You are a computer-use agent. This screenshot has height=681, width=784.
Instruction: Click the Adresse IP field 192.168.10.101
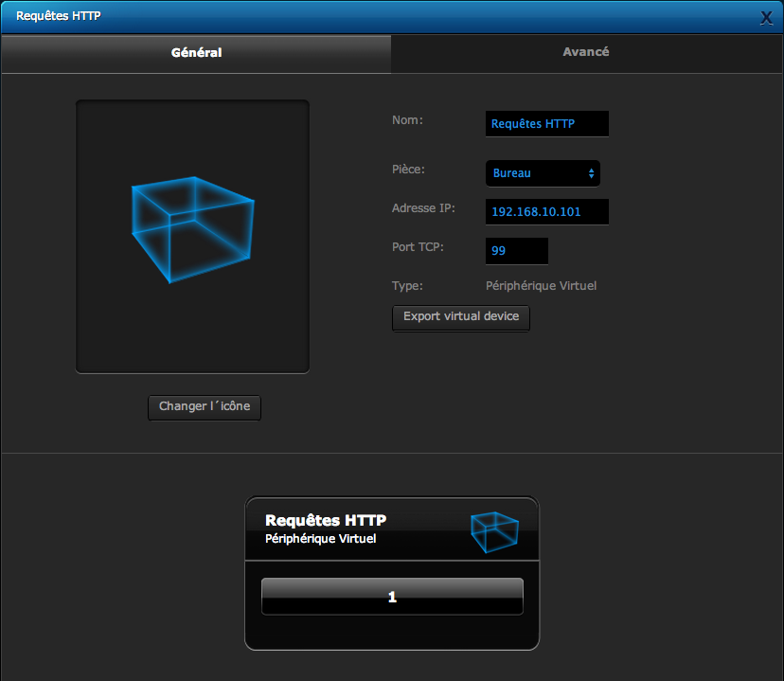coord(546,212)
